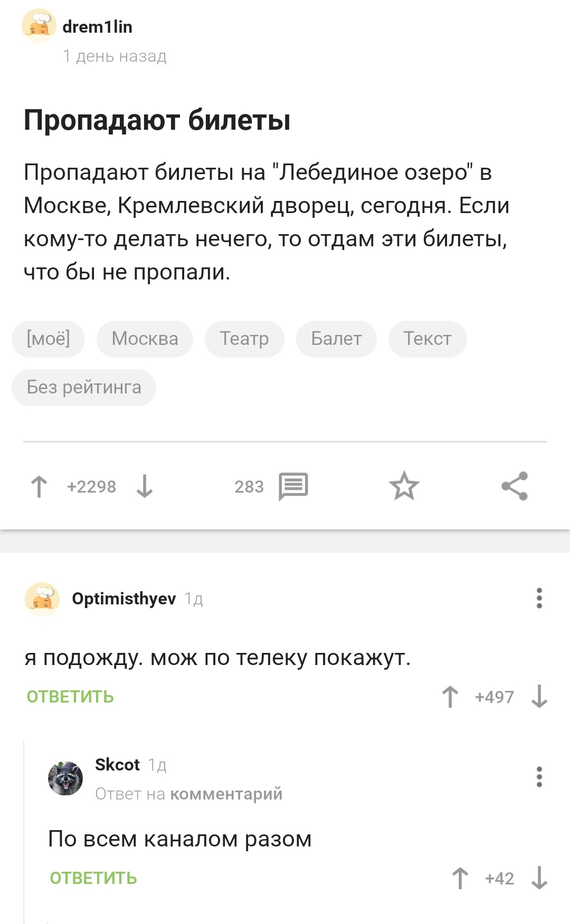Open options menu for Skcot's comment
The height and width of the screenshot is (924, 570).
coord(539,777)
